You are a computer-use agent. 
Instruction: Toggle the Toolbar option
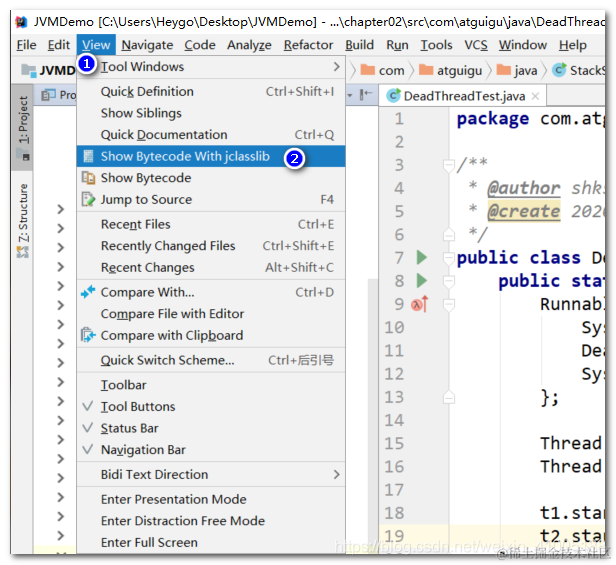pos(211,385)
